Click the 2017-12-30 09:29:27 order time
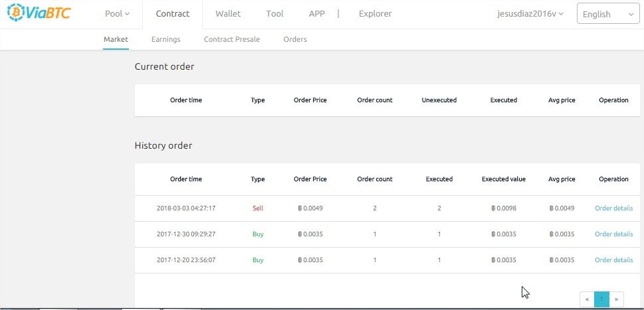The width and height of the screenshot is (644, 310). point(186,234)
